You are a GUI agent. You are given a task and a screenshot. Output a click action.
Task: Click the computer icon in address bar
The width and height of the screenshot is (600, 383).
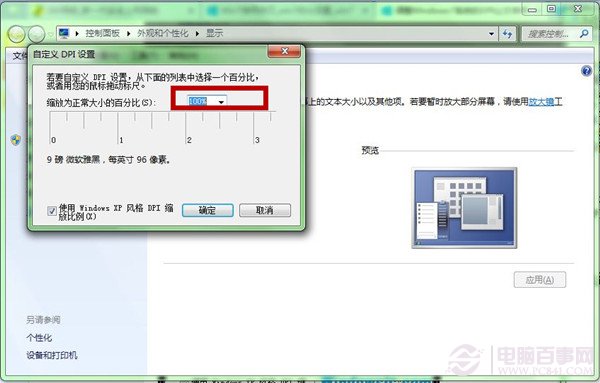pyautogui.click(x=64, y=34)
